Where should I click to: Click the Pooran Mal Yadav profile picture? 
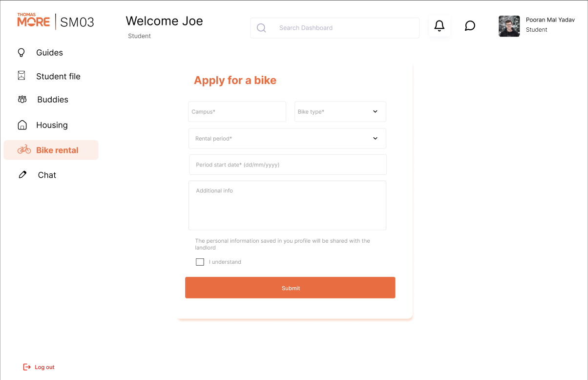(509, 26)
